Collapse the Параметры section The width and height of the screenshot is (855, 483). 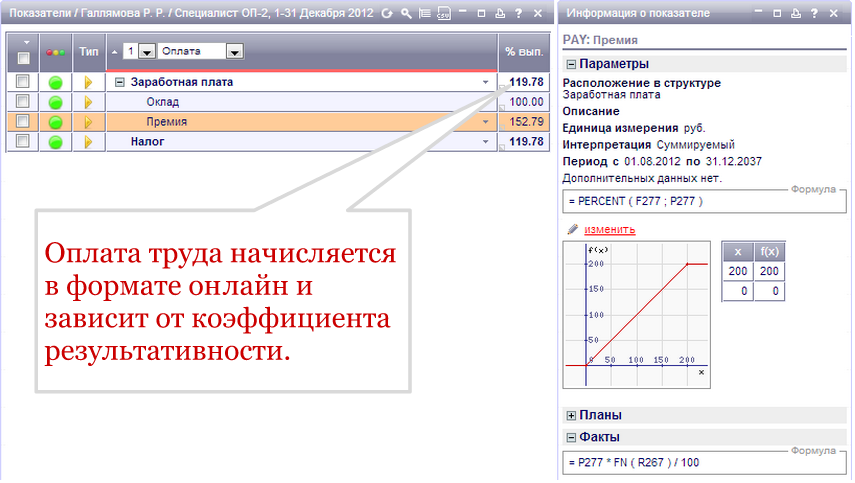point(571,64)
